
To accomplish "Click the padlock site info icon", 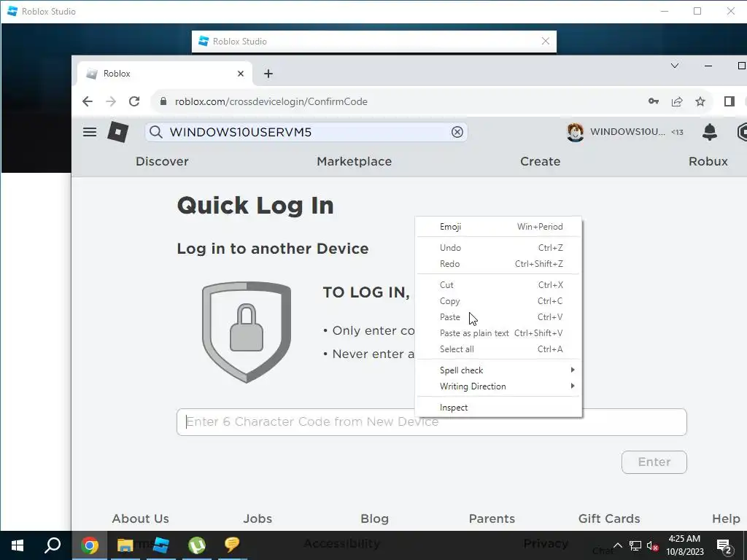I will coord(163,101).
